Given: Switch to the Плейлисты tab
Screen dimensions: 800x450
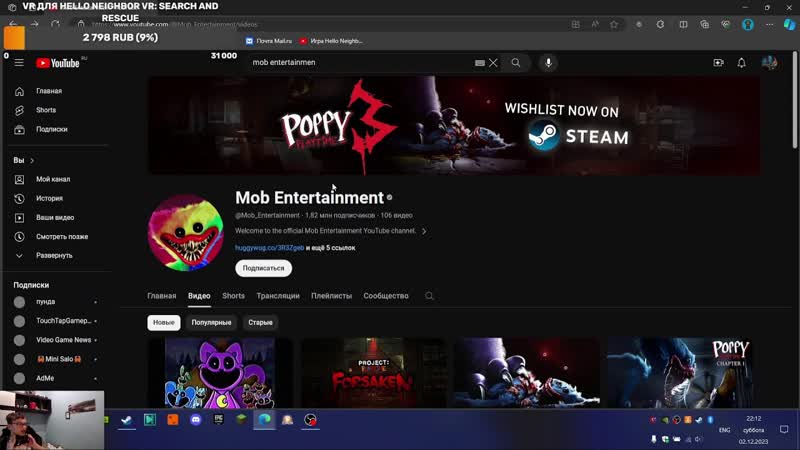Looking at the screenshot, I should click(x=331, y=295).
